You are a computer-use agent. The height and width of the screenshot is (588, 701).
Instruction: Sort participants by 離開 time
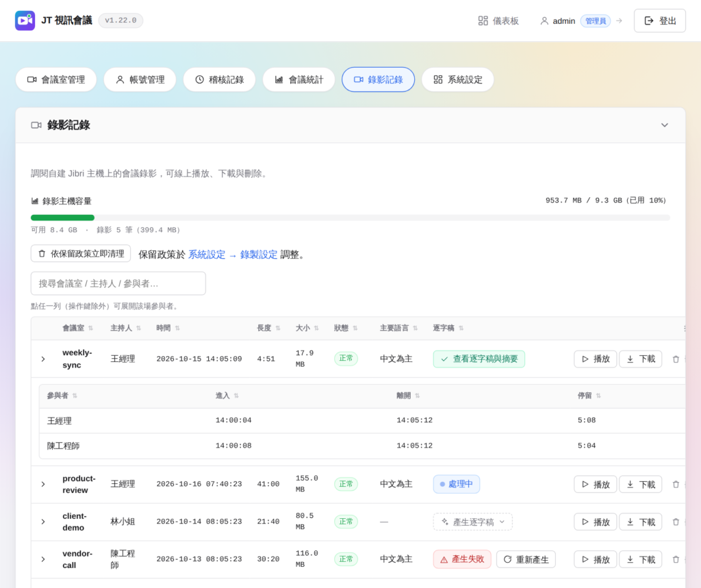pos(408,396)
